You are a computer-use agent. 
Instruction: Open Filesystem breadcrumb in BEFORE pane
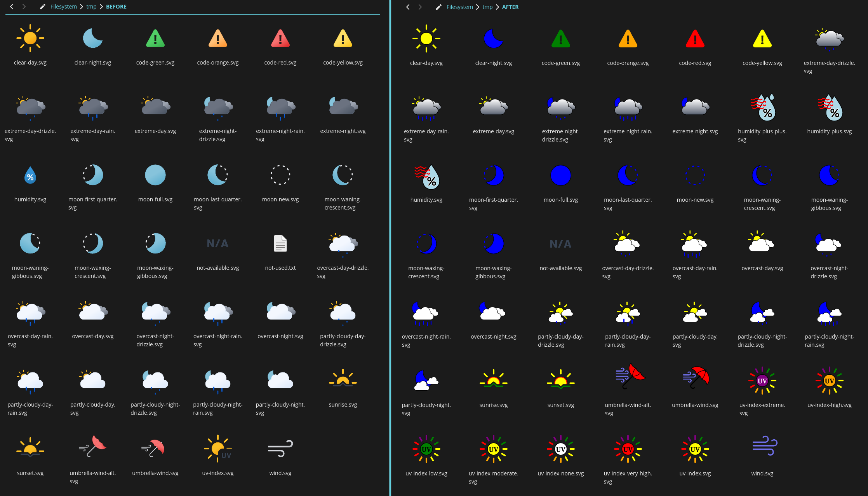click(x=64, y=7)
